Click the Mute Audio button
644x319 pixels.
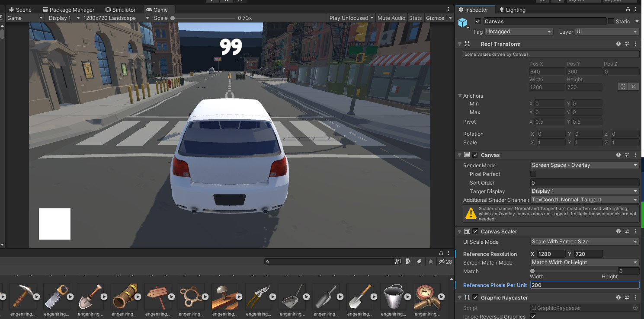[x=391, y=18]
